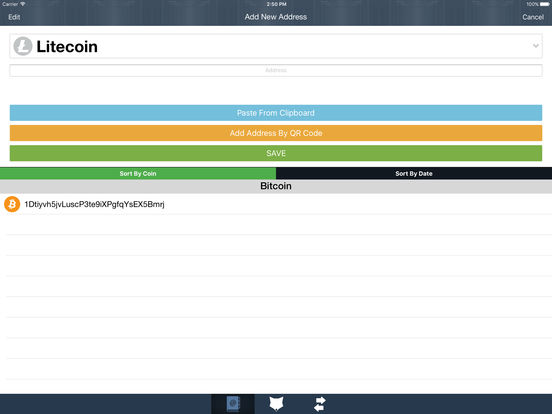Open the exchange arrows tab

tap(320, 404)
